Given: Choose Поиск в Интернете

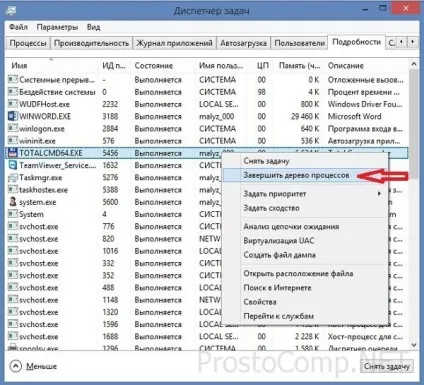Looking at the screenshot, I should 305,288.
